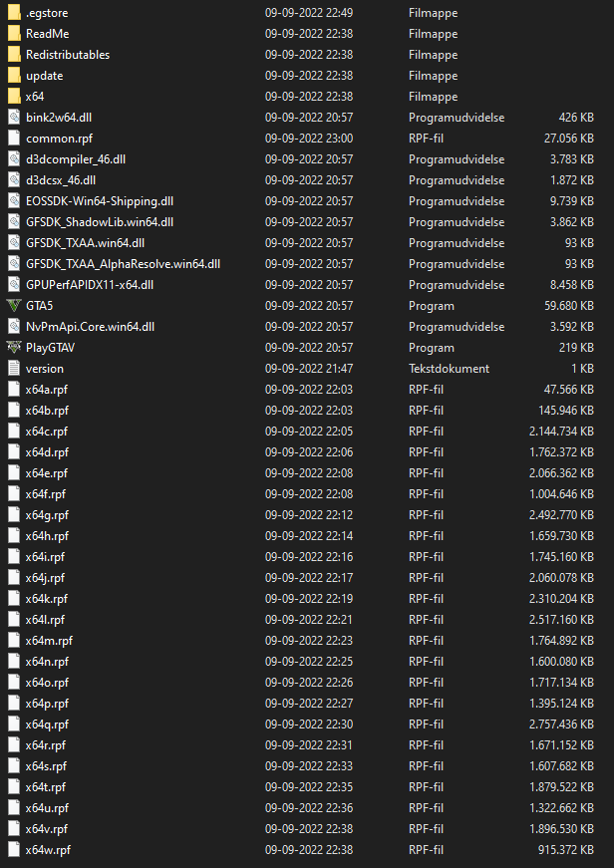Select the x64 folder icon
This screenshot has width=614, height=868.
pos(14,97)
